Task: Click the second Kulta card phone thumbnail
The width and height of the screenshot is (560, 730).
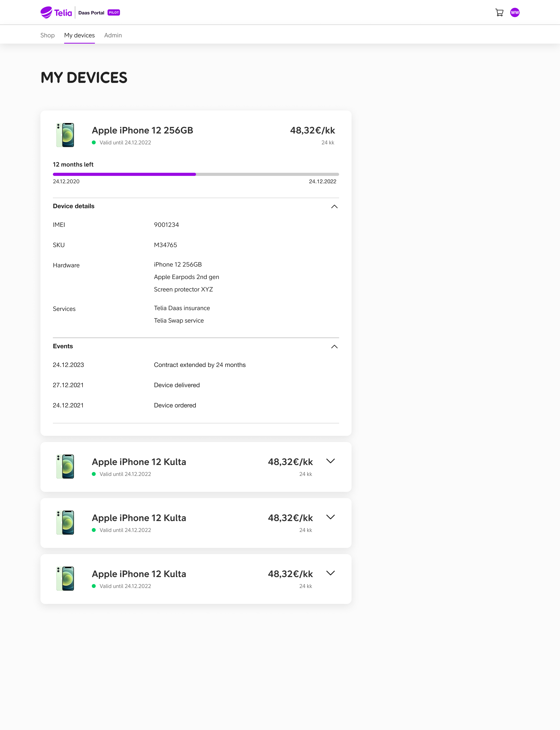Action: pos(65,523)
